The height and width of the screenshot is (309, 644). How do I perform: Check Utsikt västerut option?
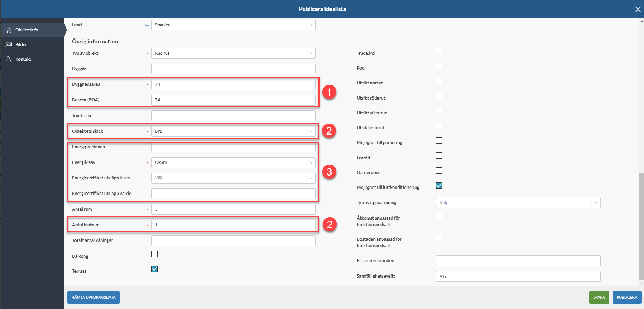pyautogui.click(x=439, y=111)
